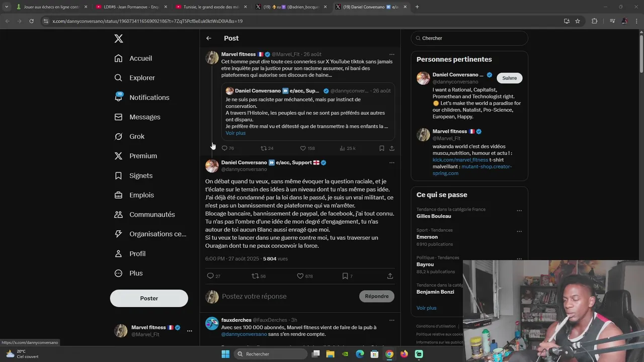This screenshot has height=362, width=644.
Task: Switch to LDR#6 Jean Pormanove tab
Action: [x=131, y=7]
